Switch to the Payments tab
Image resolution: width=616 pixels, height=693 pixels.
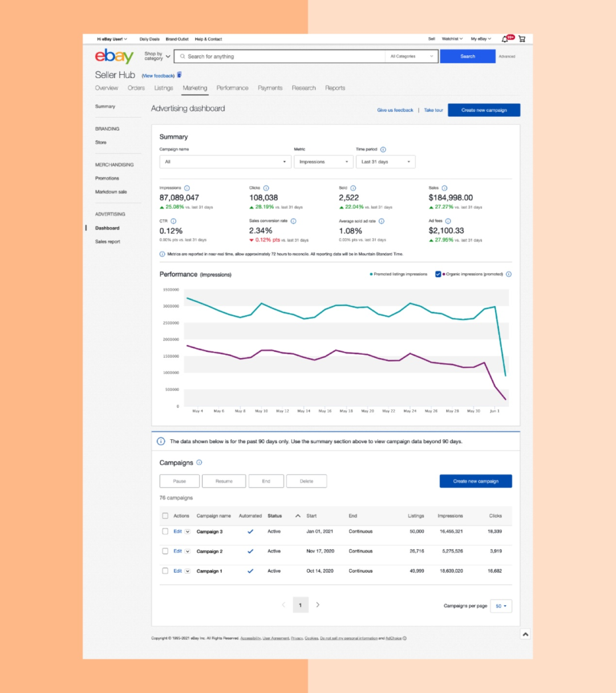(x=270, y=88)
